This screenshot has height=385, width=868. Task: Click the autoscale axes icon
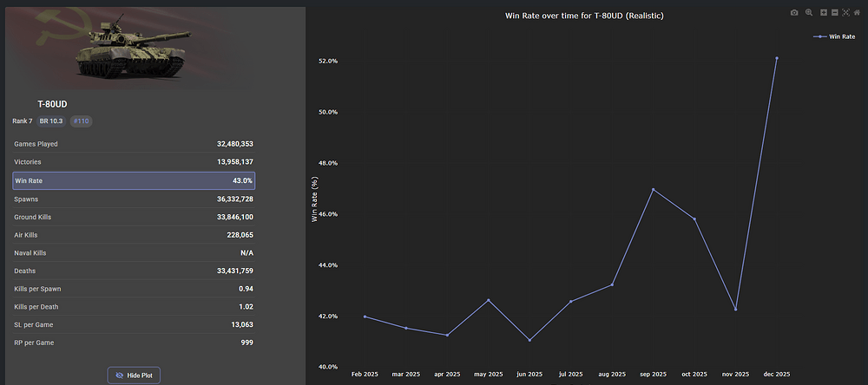click(x=845, y=13)
